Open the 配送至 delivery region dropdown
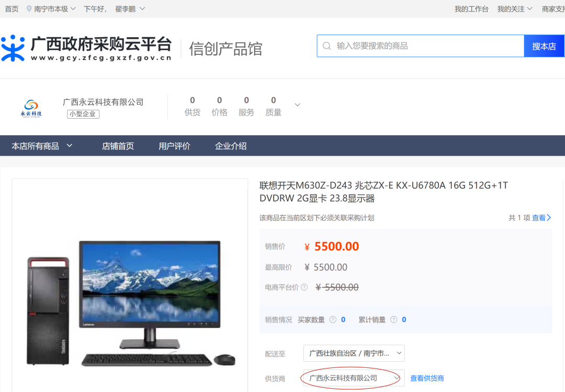 click(x=354, y=353)
